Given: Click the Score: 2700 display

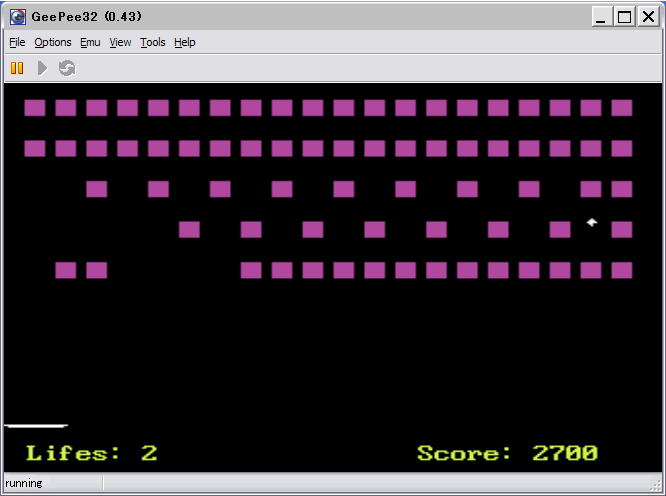Looking at the screenshot, I should tap(507, 453).
